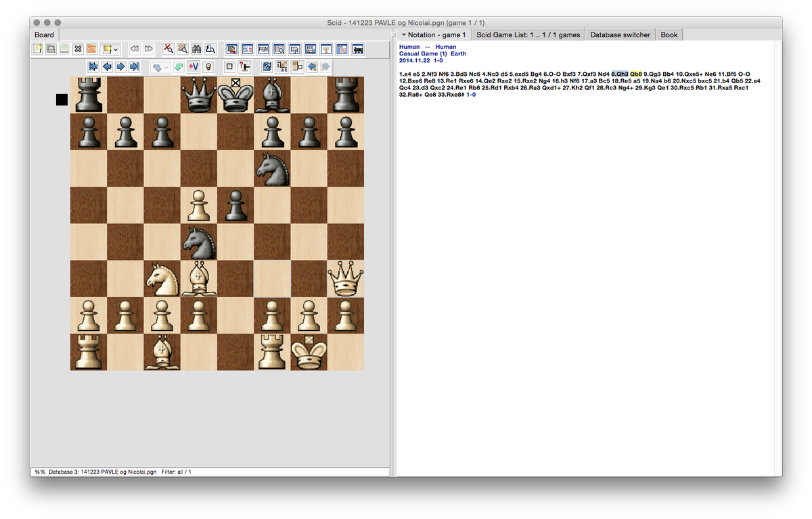Click the black side-to-move indicator square
The width and height of the screenshot is (812, 519).
(x=62, y=99)
